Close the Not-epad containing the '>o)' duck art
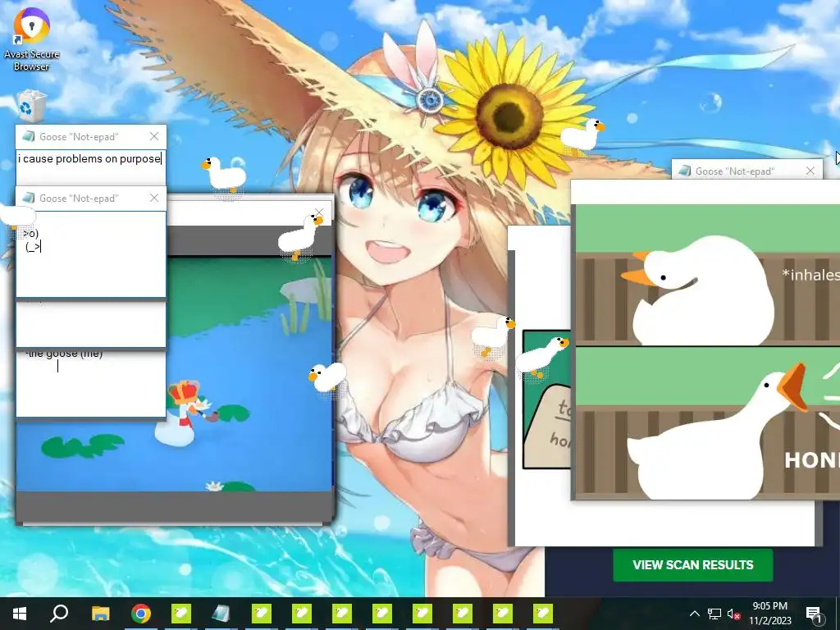This screenshot has height=630, width=840. point(154,199)
